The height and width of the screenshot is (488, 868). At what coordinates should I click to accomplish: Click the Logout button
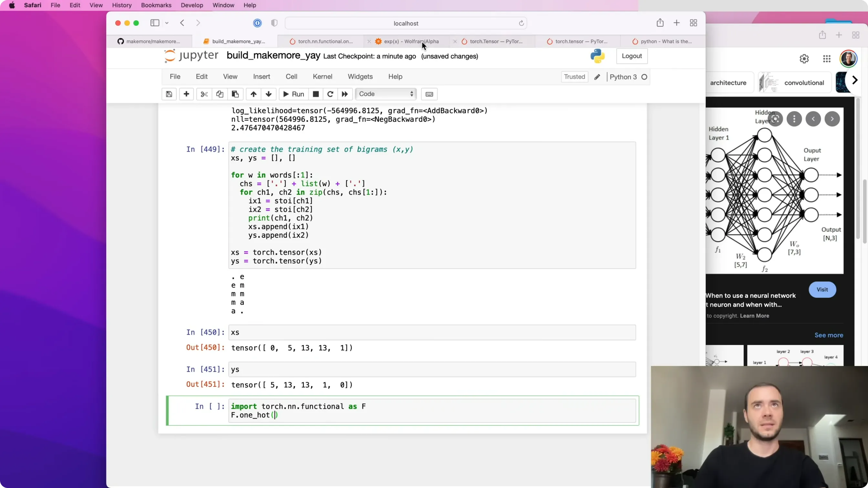(x=632, y=56)
